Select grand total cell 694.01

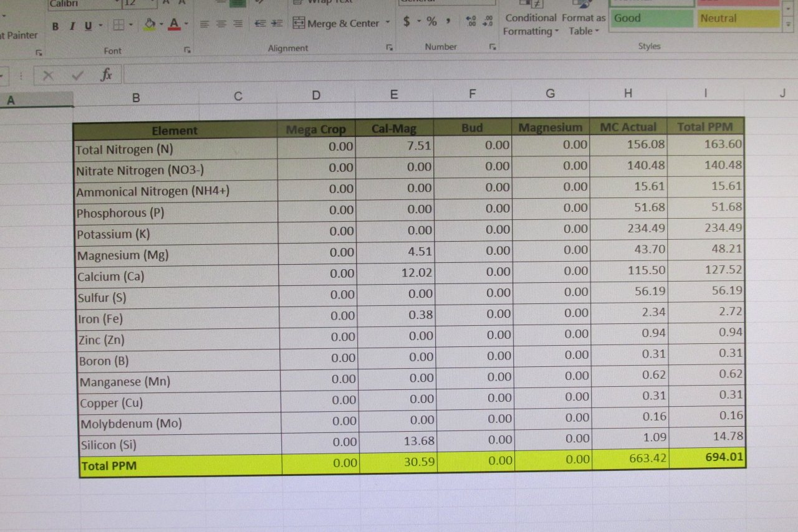pyautogui.click(x=707, y=457)
